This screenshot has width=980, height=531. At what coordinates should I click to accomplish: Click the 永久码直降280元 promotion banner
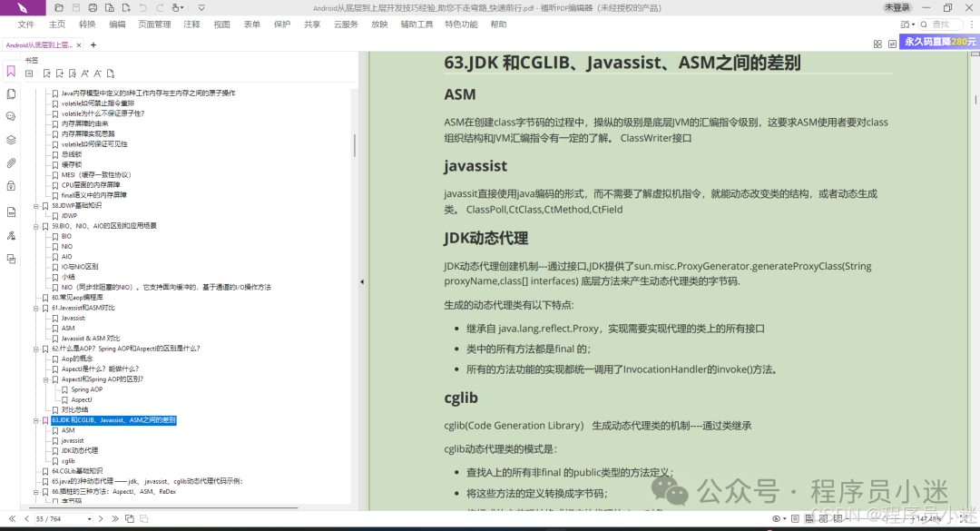[x=939, y=41]
